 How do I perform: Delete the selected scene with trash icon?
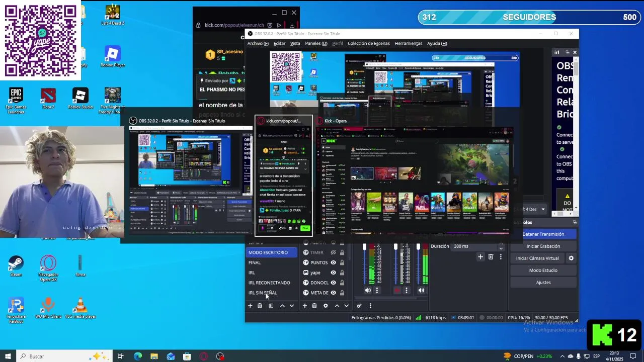tap(260, 306)
